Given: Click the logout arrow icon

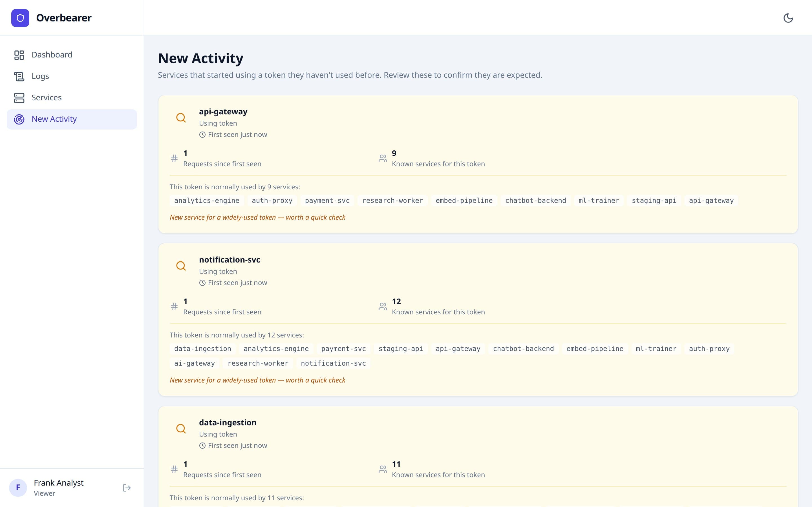Looking at the screenshot, I should (x=127, y=488).
